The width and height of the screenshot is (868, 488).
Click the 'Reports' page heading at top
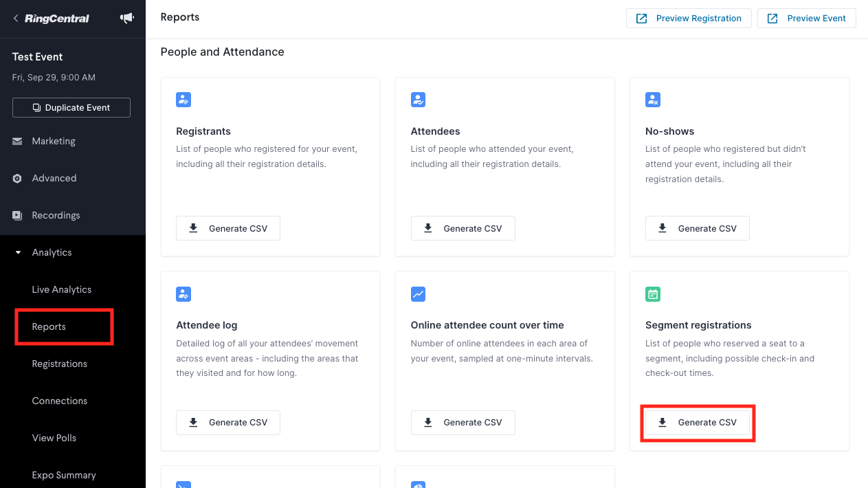180,17
